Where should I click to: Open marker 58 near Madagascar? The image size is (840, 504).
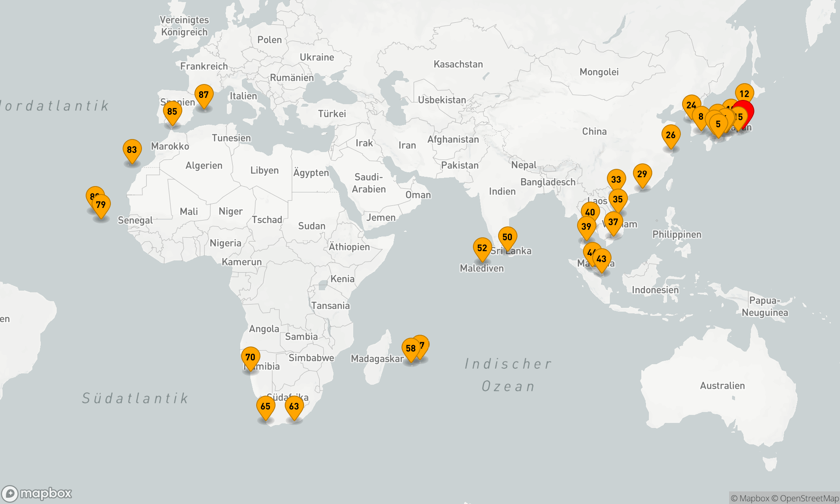click(x=410, y=349)
